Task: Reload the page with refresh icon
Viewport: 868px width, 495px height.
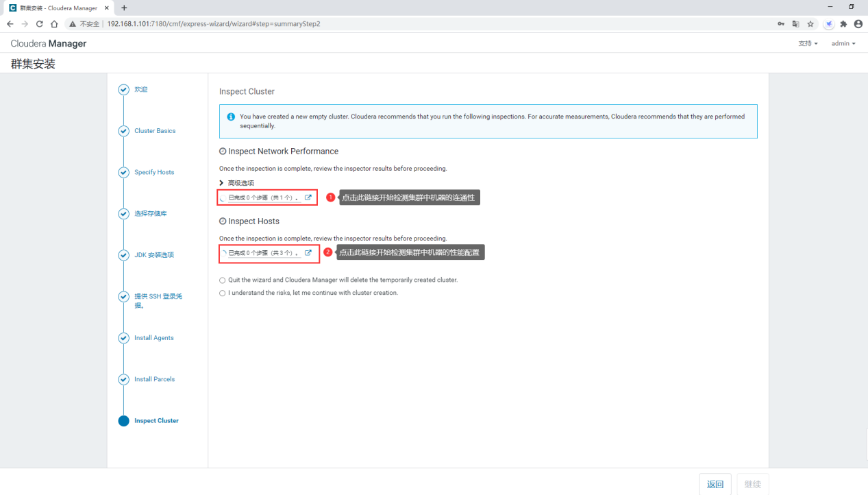Action: click(x=39, y=23)
